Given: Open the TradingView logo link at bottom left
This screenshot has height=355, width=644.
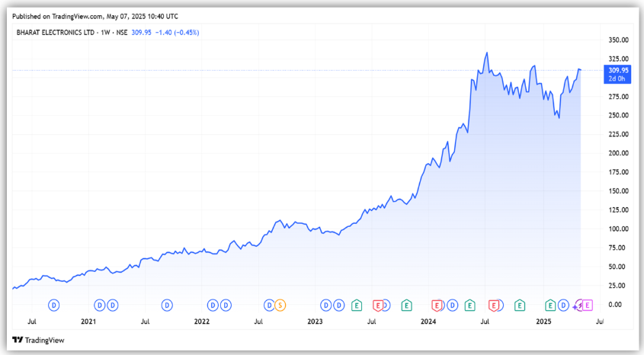Looking at the screenshot, I should [x=38, y=340].
